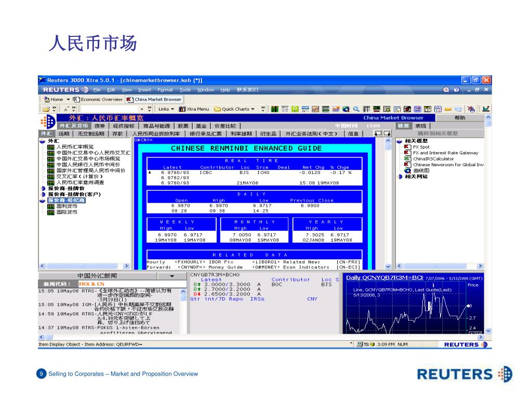The height and width of the screenshot is (399, 532).
Task: Open the FX Spot link
Action: [x=421, y=147]
